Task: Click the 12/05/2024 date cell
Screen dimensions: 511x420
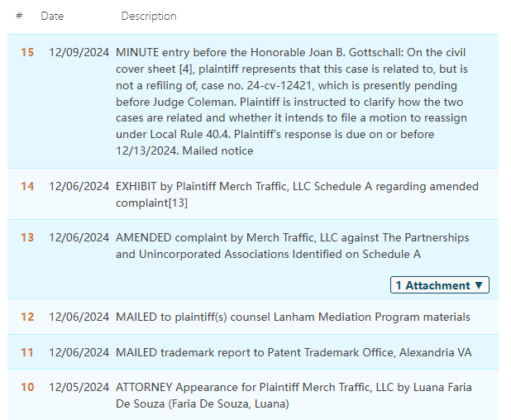Action: (79, 388)
